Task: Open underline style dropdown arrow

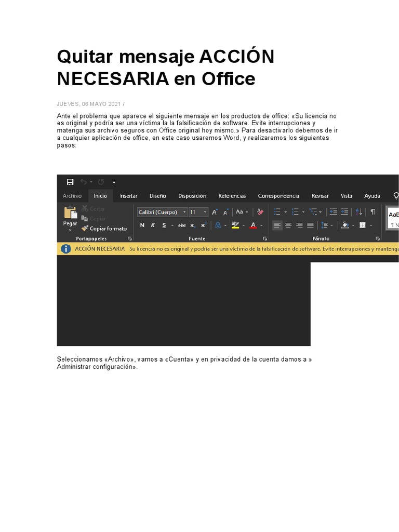Action: (172, 225)
